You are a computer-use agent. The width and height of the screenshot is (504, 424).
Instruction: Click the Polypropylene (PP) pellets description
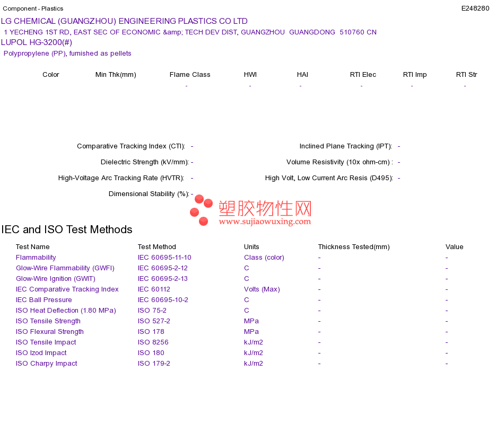[67, 54]
